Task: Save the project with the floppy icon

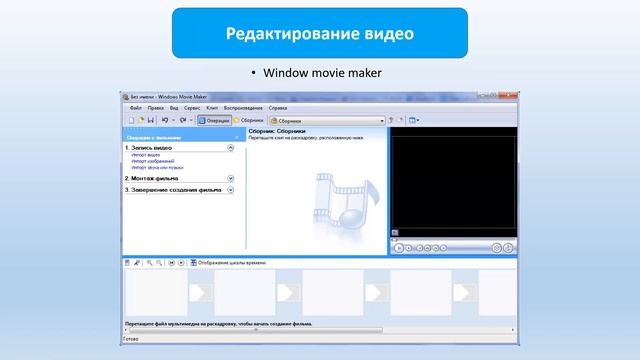Action: [151, 120]
